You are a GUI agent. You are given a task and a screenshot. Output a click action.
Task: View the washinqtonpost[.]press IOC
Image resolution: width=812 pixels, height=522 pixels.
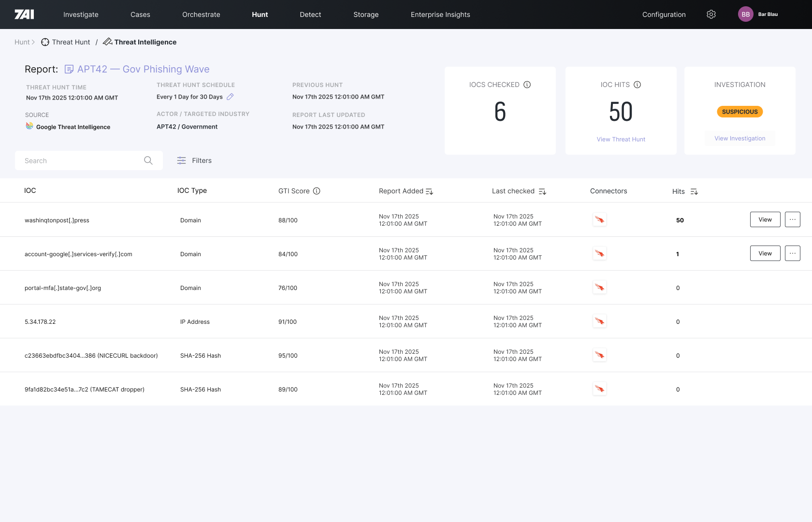click(765, 219)
